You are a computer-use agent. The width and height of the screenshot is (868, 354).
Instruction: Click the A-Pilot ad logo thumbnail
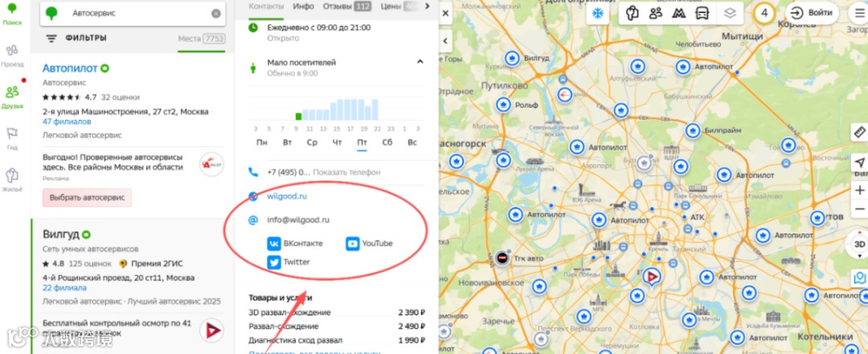tap(211, 165)
